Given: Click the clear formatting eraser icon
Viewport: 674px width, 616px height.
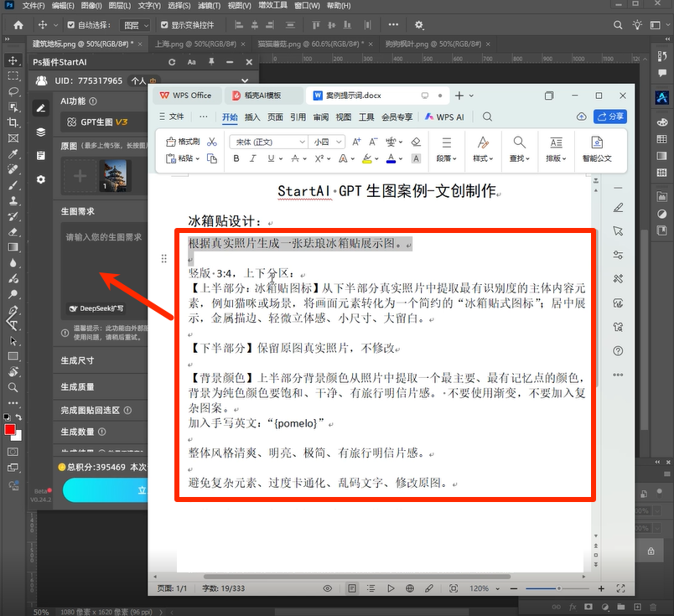Looking at the screenshot, I should point(416,142).
